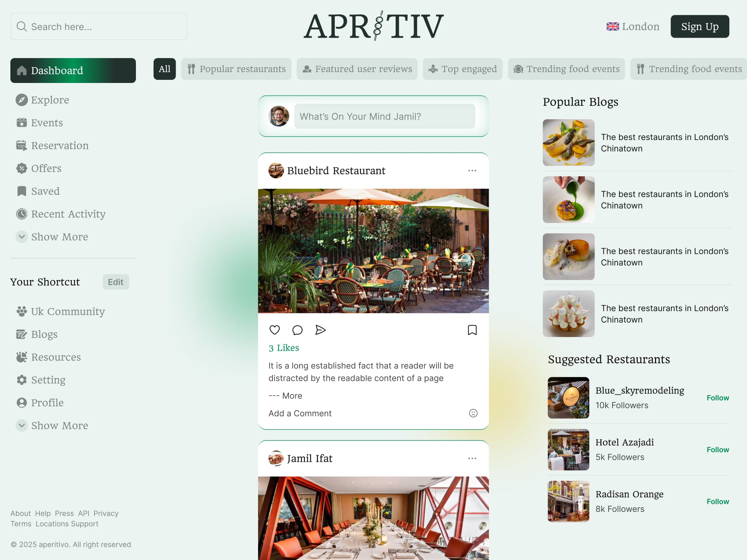Open the Jamil Ifat post options menu
The image size is (747, 560).
(x=472, y=458)
